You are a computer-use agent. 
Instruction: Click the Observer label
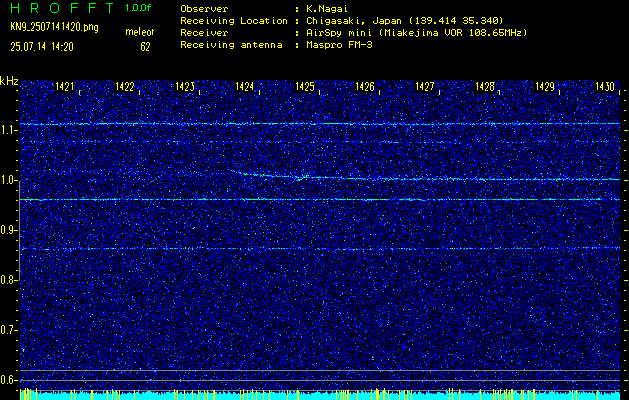coord(204,8)
